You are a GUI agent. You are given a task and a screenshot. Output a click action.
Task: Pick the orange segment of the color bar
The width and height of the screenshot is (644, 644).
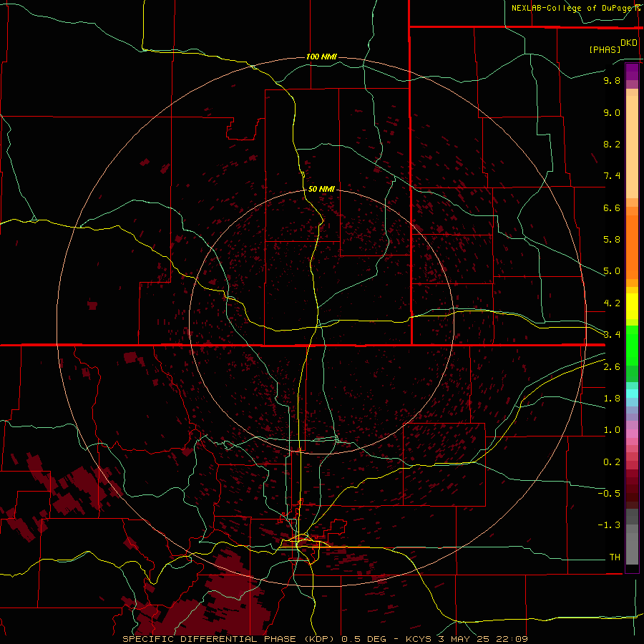pos(632,246)
